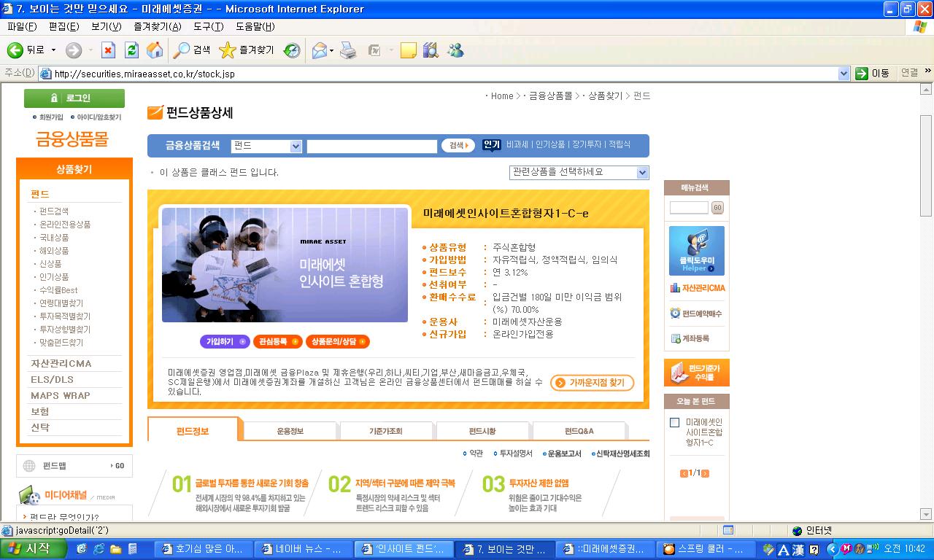This screenshot has height=560, width=934.
Task: Click the GO button beside 메뉴검색 field
Action: click(717, 208)
